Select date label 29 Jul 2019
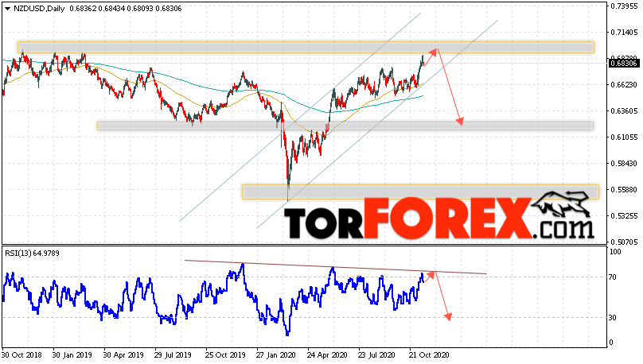 point(173,354)
